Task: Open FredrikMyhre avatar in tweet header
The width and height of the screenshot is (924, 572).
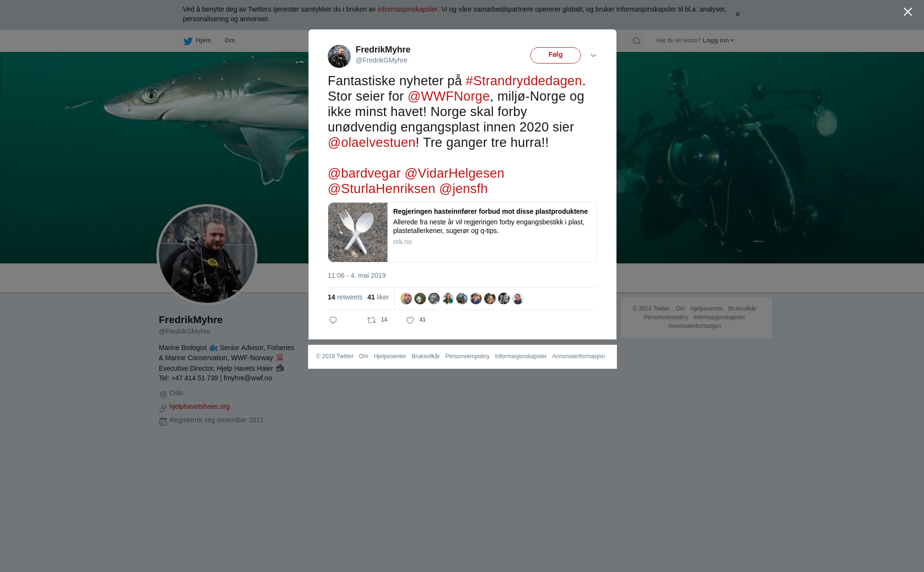Action: coord(339,56)
